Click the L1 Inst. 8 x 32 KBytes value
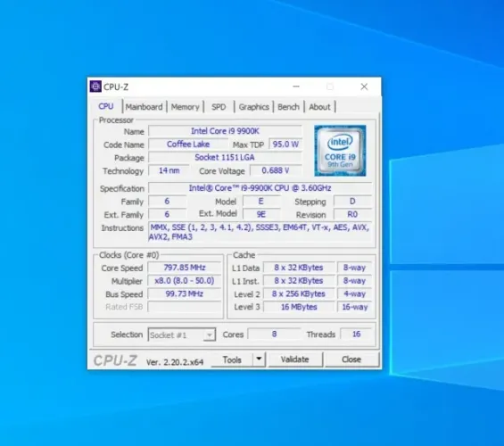This screenshot has height=446, width=504. point(299,281)
